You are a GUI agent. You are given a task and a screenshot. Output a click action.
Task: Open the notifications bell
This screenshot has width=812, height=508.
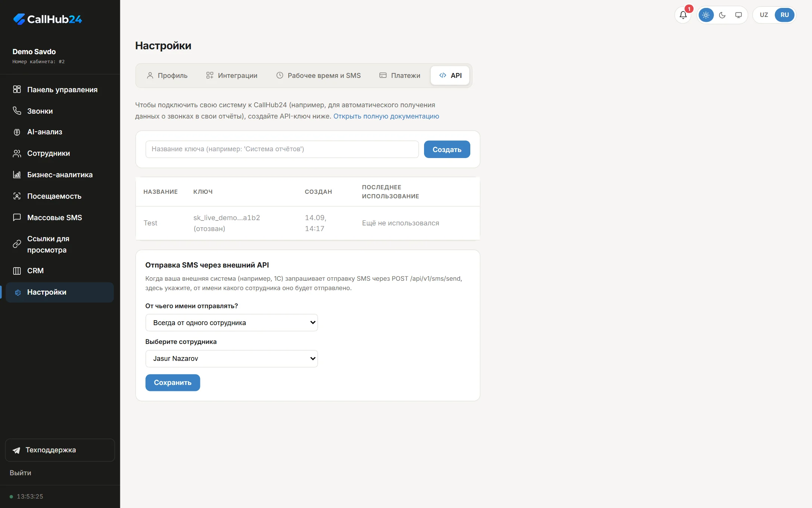coord(683,15)
